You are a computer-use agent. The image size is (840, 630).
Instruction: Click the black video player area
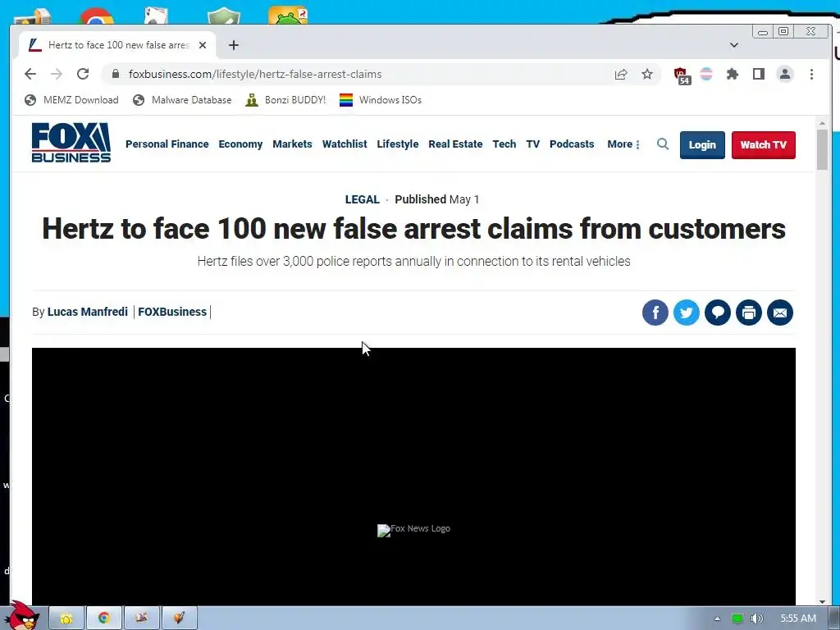pos(413,477)
